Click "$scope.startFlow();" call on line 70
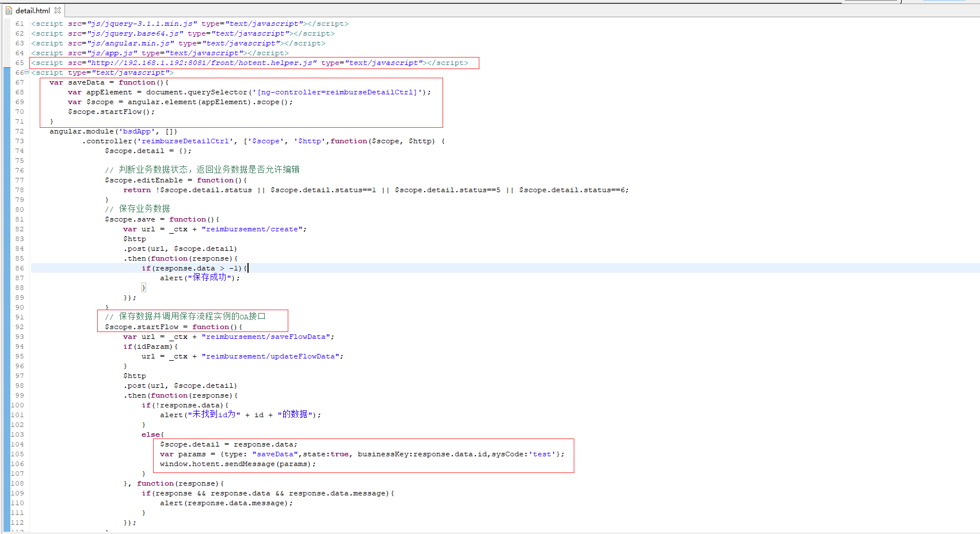980x534 pixels. click(111, 112)
